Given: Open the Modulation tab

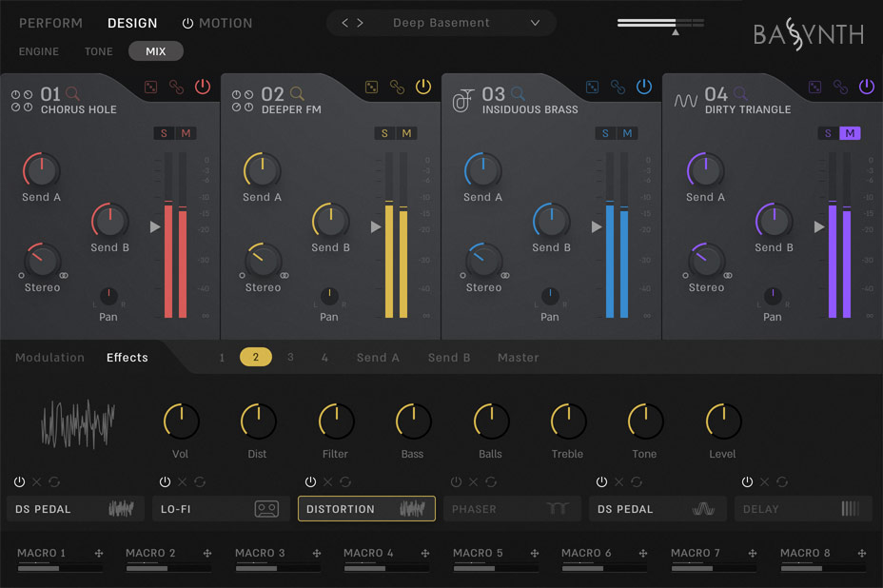Looking at the screenshot, I should pos(49,358).
